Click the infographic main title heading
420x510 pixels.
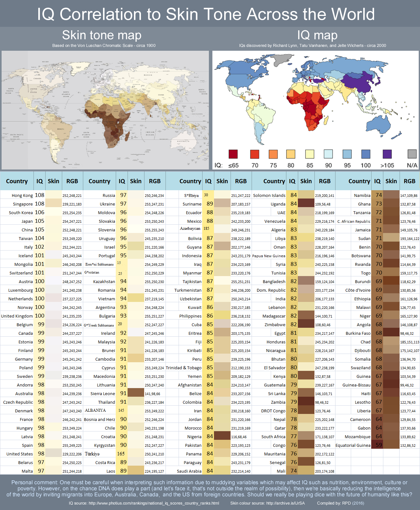[x=206, y=14]
